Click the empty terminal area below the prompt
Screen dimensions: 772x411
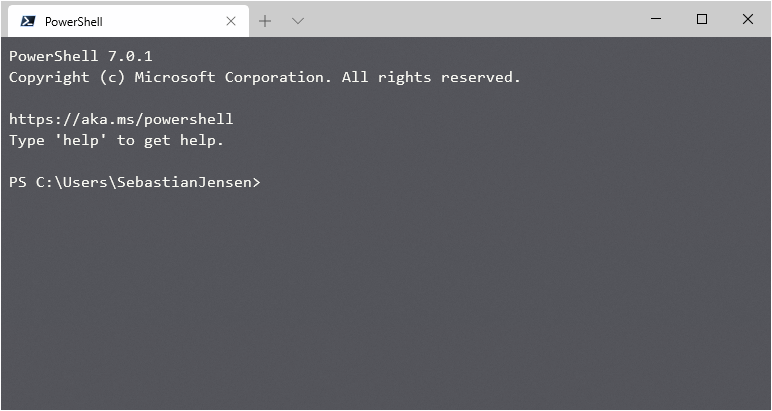pyautogui.click(x=385, y=300)
